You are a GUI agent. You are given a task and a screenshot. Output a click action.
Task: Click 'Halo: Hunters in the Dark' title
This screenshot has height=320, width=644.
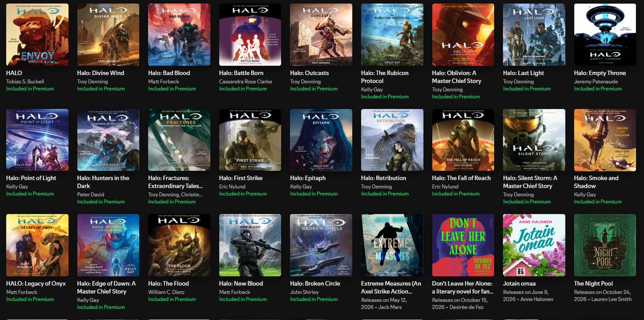(103, 182)
